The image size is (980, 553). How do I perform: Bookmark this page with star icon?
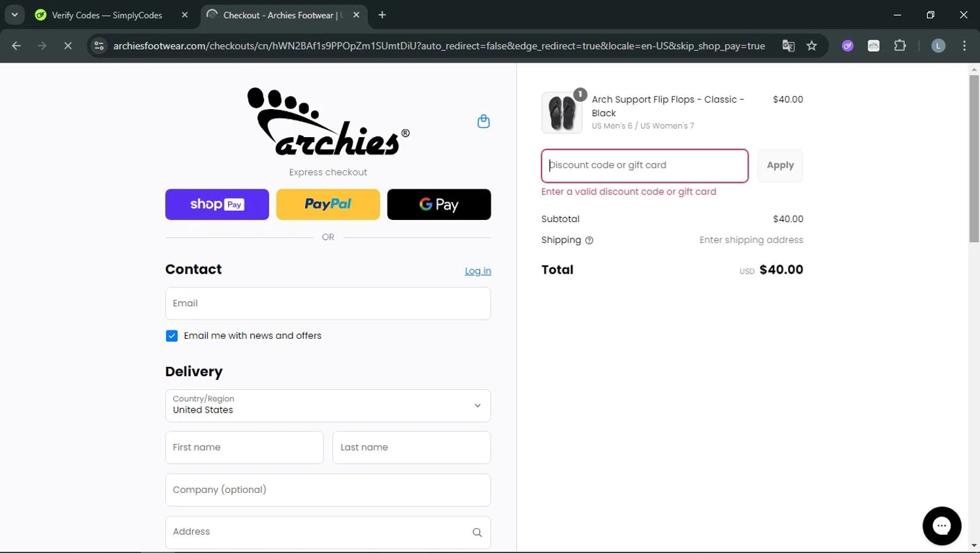point(811,46)
